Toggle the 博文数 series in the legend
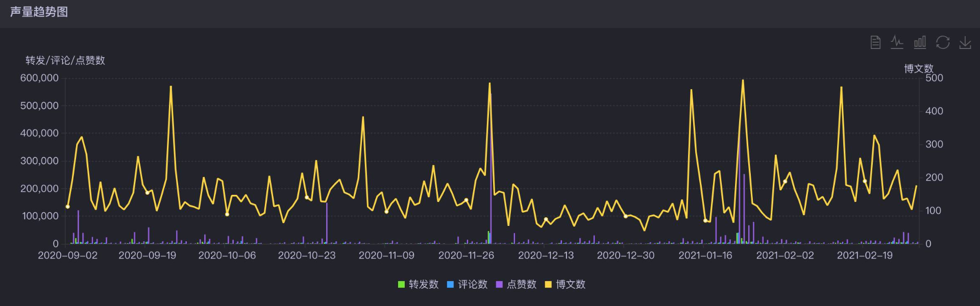980x306 pixels. click(565, 285)
